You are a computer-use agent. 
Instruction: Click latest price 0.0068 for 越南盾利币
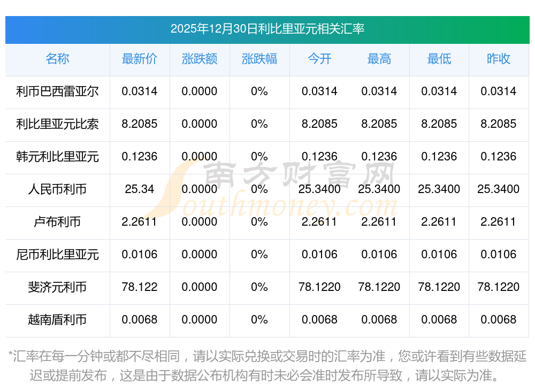(140, 320)
